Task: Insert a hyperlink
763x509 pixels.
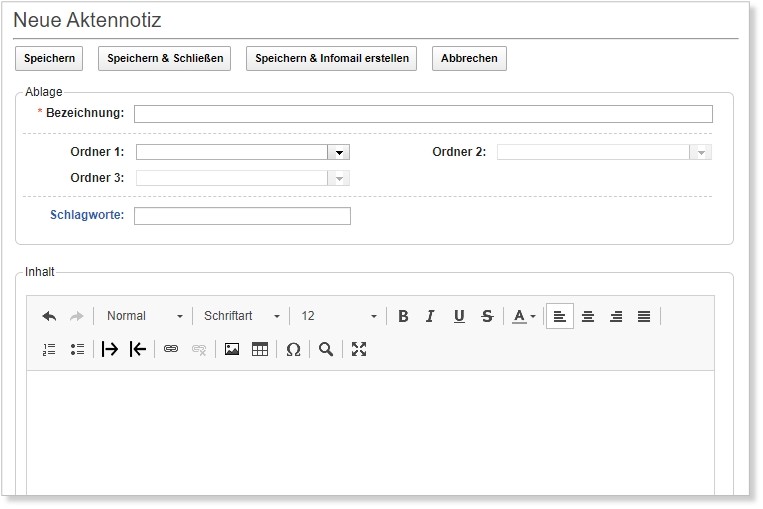Action: [171, 349]
